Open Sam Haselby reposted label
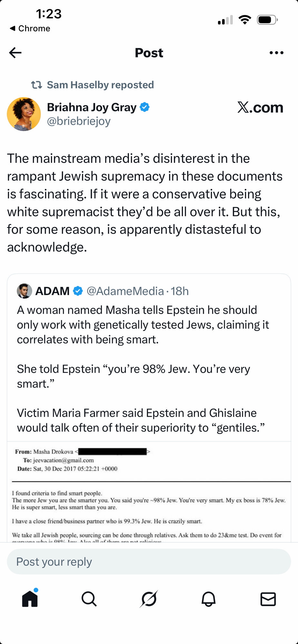This screenshot has height=644, width=298. pos(100,85)
